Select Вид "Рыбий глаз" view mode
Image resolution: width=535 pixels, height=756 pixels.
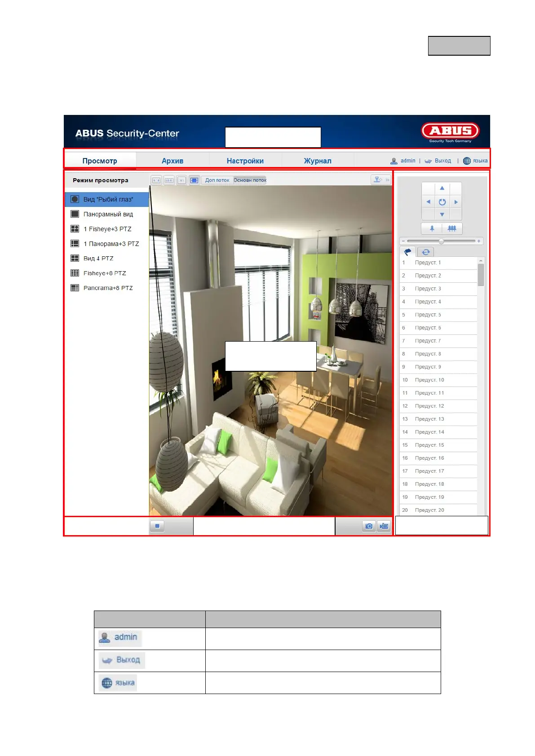[107, 199]
